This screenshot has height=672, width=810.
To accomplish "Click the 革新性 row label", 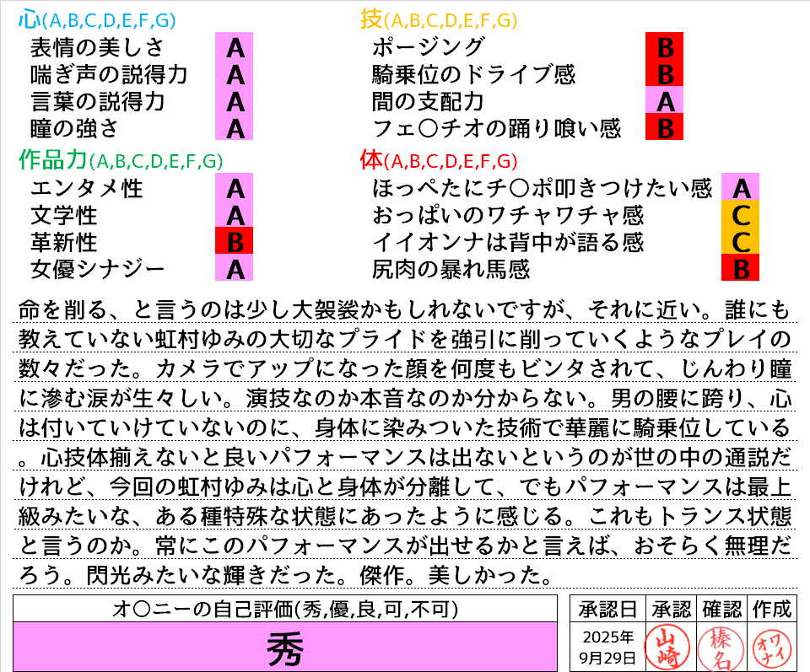I will (63, 242).
